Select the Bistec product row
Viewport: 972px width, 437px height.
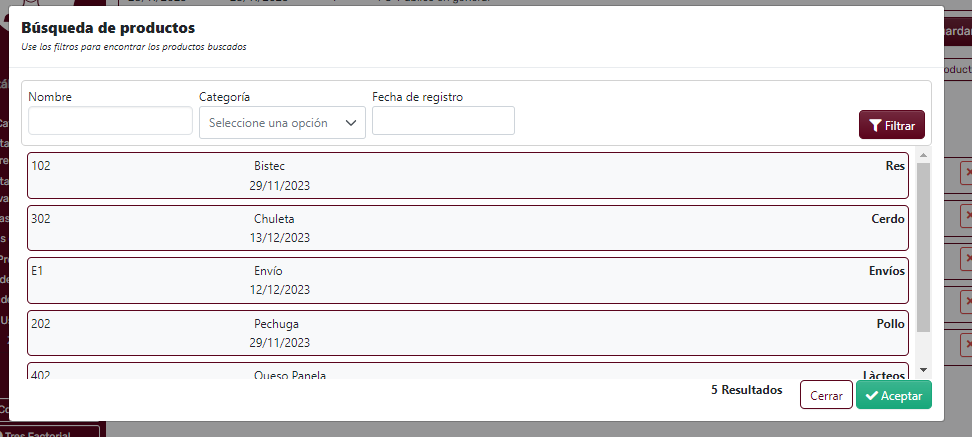pyautogui.click(x=467, y=175)
